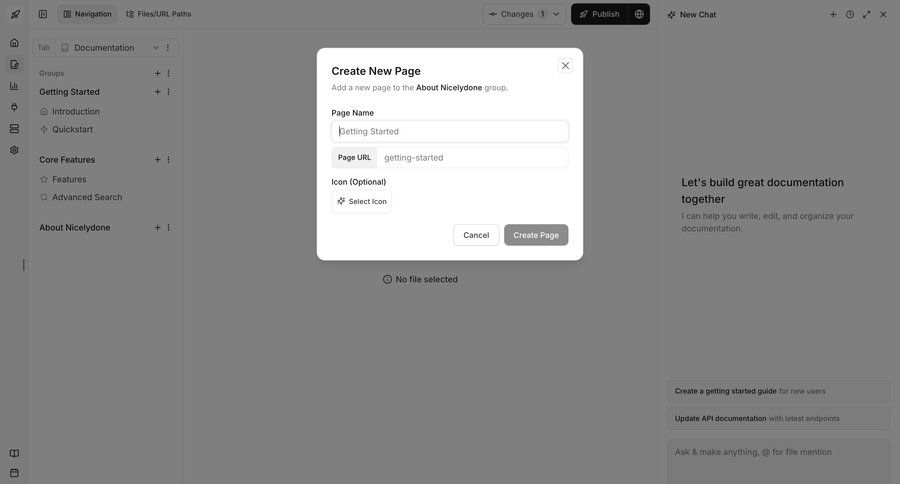Switch to the Navigation tab
Screen dimensions: 900x484
tap(87, 14)
